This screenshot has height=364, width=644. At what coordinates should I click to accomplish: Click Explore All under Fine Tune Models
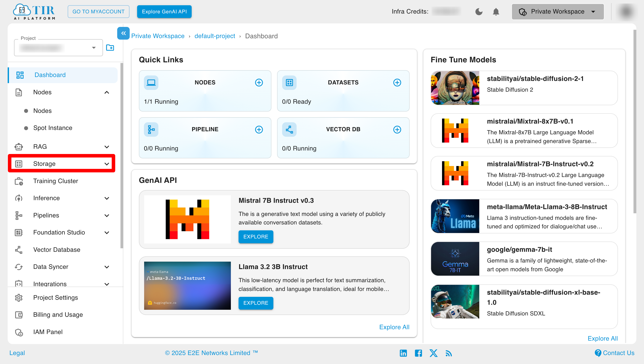(x=603, y=338)
